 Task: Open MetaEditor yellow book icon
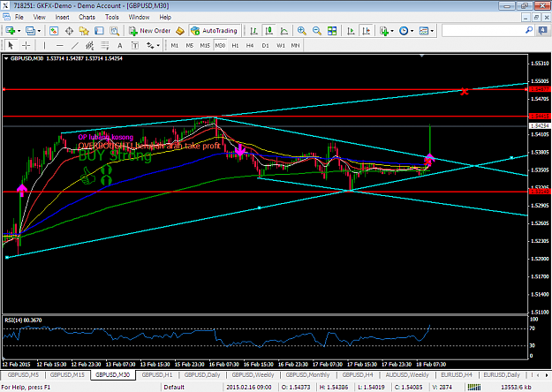[180, 31]
